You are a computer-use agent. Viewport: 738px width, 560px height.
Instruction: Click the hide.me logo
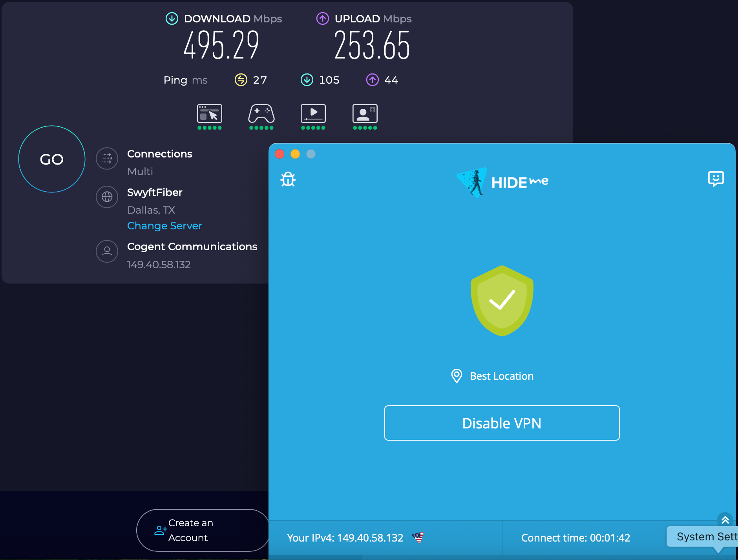pos(502,182)
